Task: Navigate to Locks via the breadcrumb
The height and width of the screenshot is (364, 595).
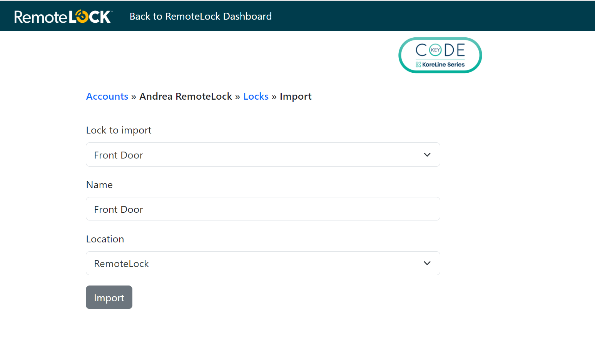Action: (x=256, y=96)
